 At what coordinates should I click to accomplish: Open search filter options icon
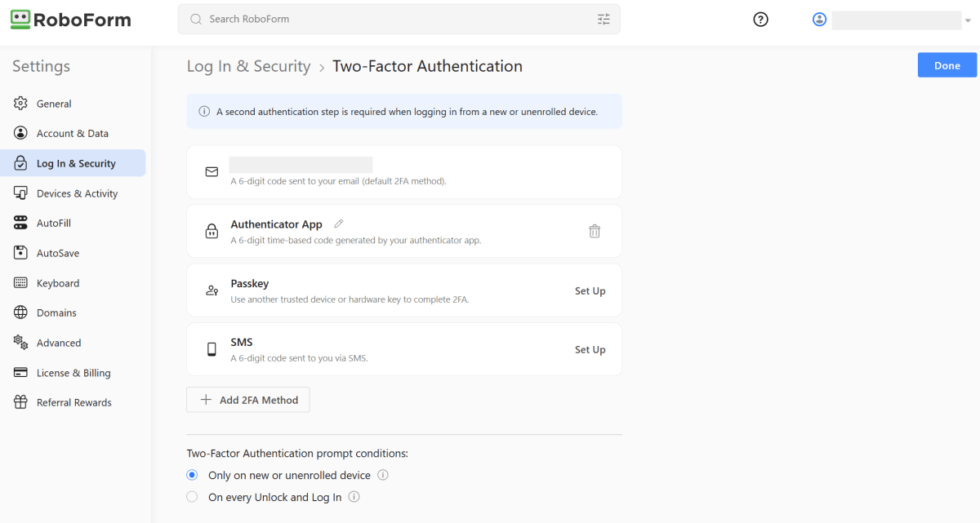coord(604,20)
